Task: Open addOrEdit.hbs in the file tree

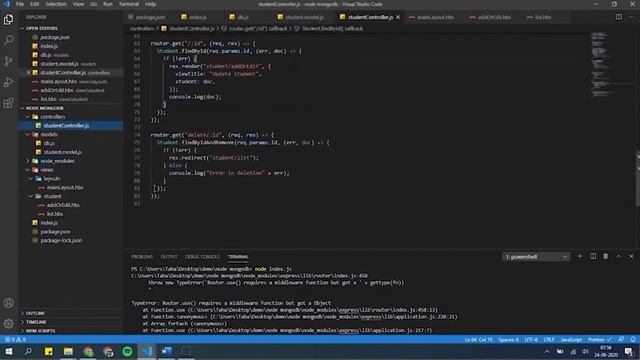Action: pos(63,205)
